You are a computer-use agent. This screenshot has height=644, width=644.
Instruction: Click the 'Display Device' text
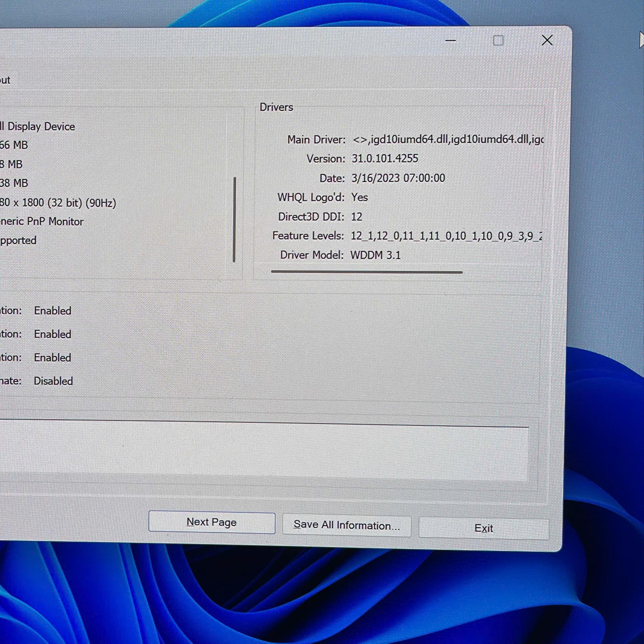pos(41,126)
